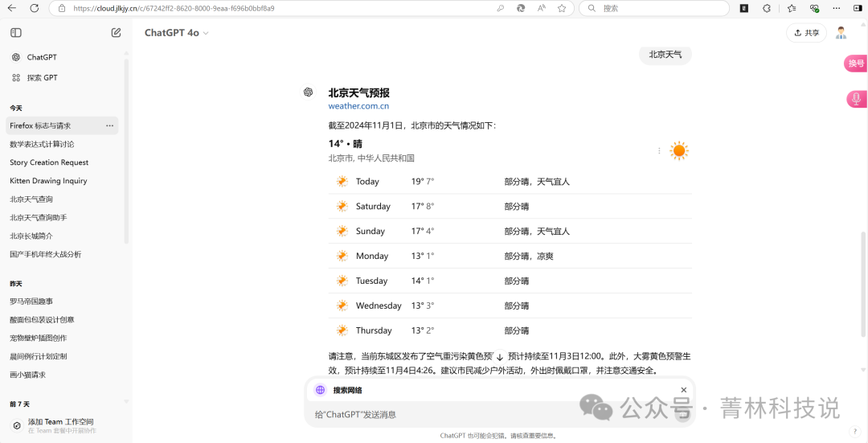Click the pink microphone side button
The image size is (868, 443).
pyautogui.click(x=856, y=99)
